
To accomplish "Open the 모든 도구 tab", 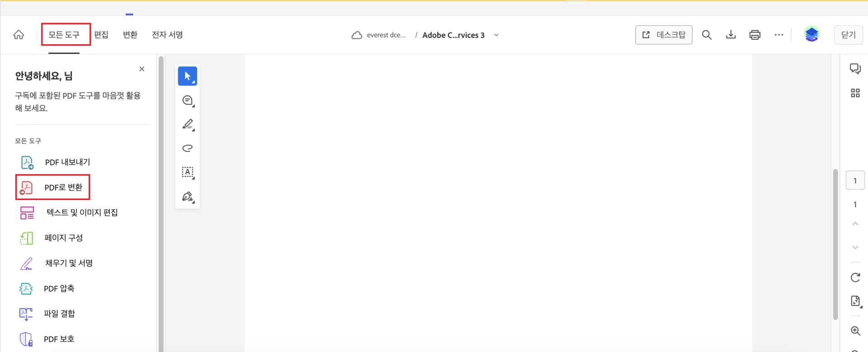I will click(x=64, y=35).
